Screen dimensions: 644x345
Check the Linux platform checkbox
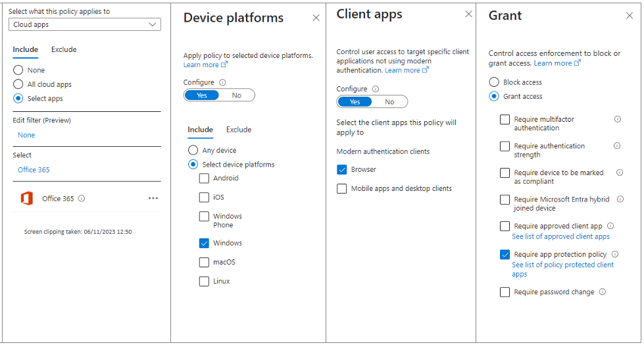coord(204,282)
